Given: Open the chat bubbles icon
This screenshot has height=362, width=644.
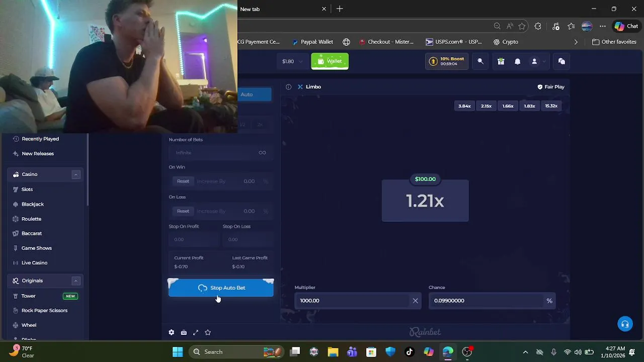Looking at the screenshot, I should (x=561, y=61).
